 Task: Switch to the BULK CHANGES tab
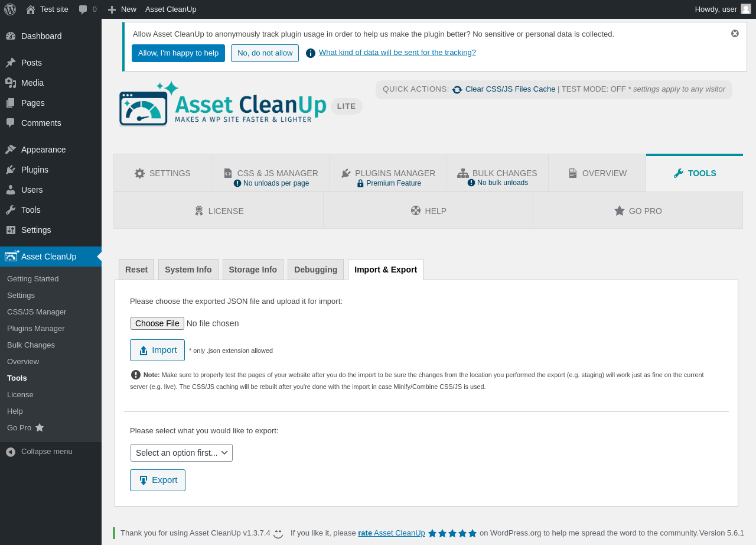click(497, 173)
